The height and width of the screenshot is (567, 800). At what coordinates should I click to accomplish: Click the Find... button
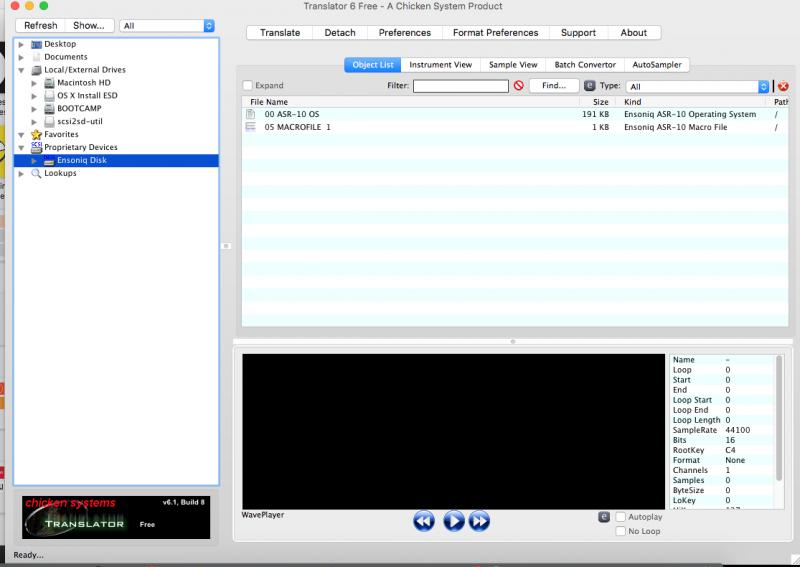click(554, 85)
